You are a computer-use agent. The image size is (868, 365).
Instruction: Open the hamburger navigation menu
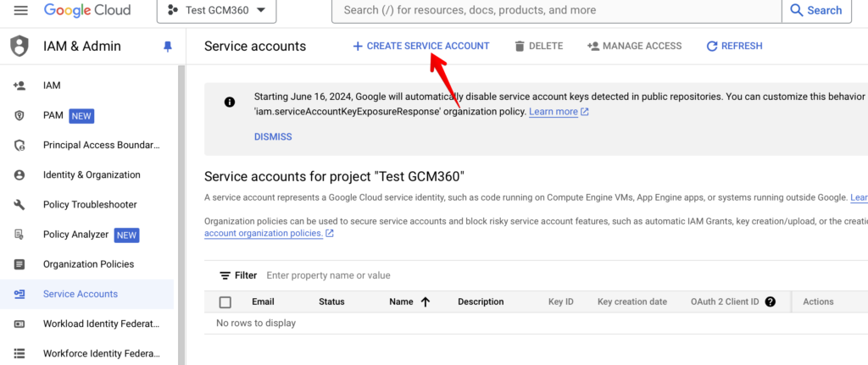click(x=21, y=10)
